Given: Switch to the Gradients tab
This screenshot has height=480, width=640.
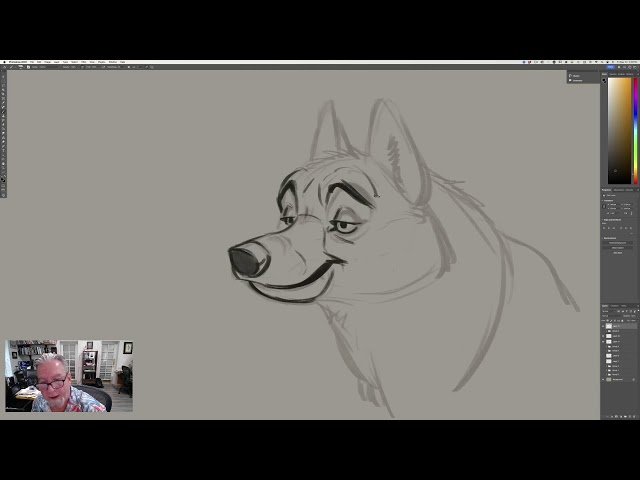Looking at the screenshot, I should [621, 74].
